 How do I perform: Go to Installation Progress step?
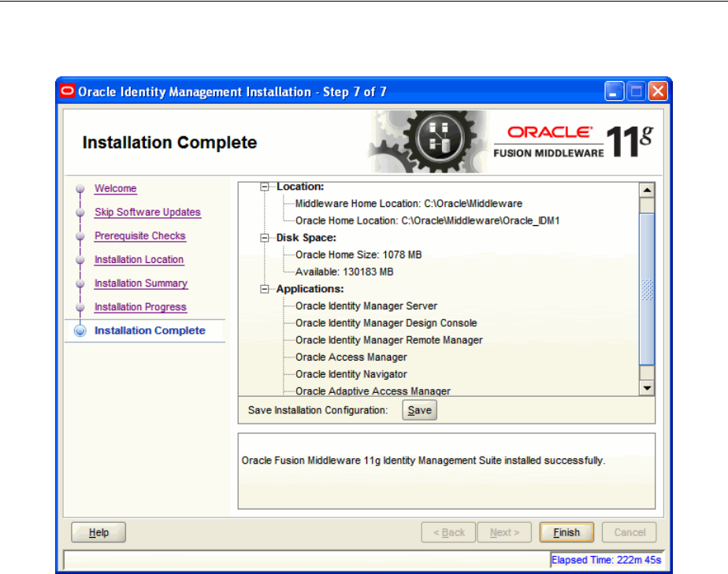(x=140, y=307)
